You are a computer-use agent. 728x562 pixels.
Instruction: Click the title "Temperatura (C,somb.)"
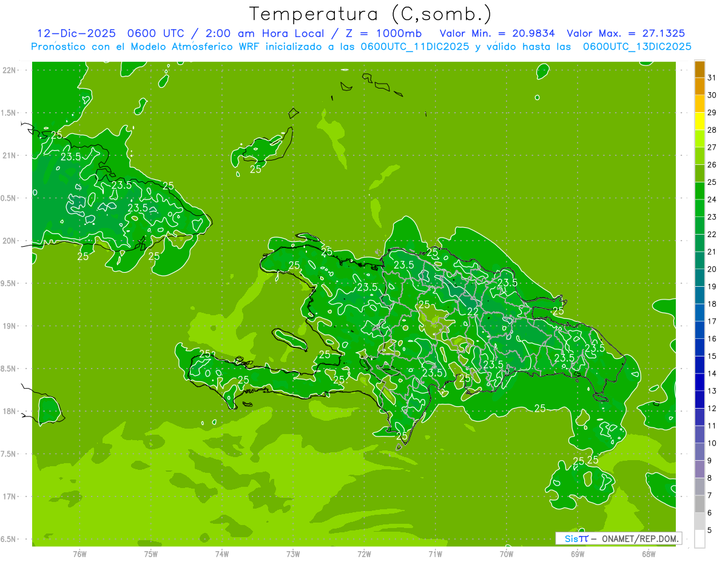(371, 14)
